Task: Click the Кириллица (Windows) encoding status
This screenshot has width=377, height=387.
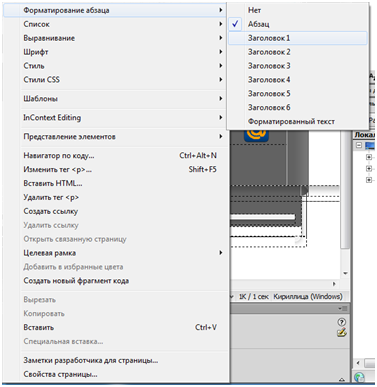Action: (308, 296)
